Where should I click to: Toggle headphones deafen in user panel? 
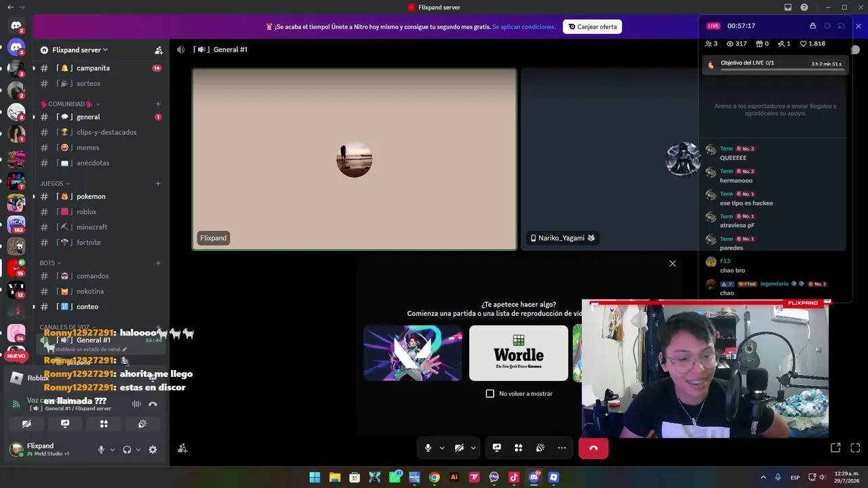(x=127, y=449)
